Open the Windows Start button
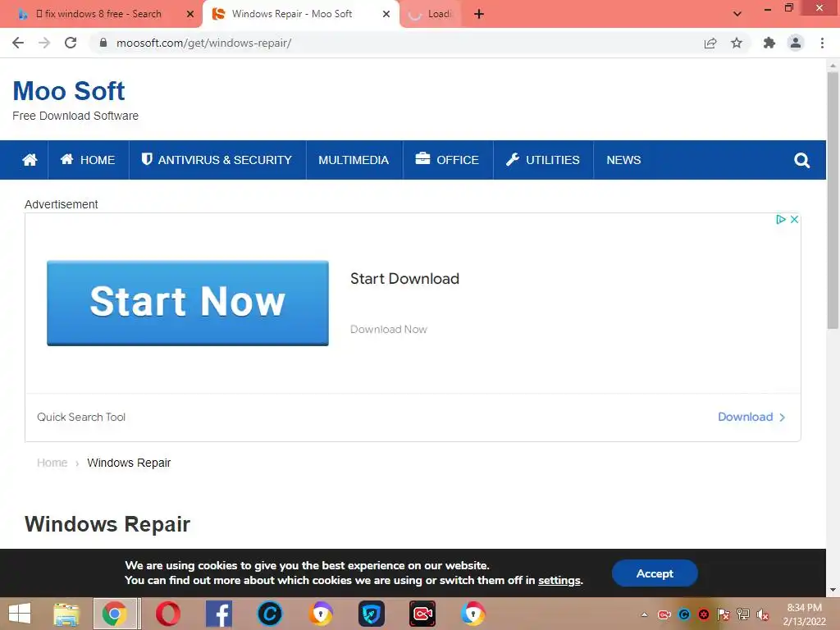 pos(20,614)
